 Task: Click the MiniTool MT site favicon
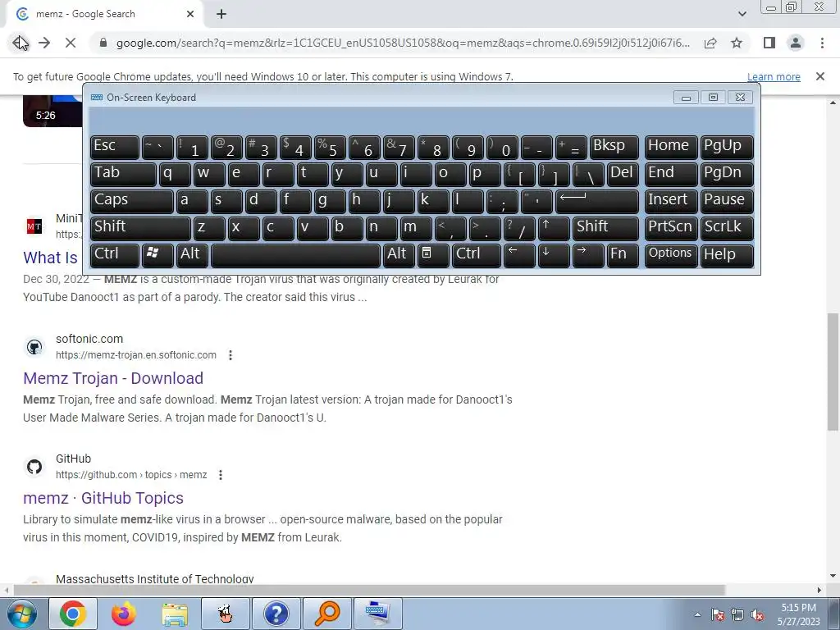coord(34,226)
